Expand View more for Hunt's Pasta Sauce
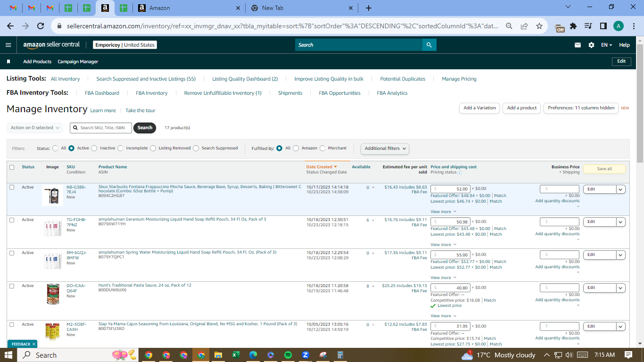Screen dimensions: 644x362 [x=444, y=316]
